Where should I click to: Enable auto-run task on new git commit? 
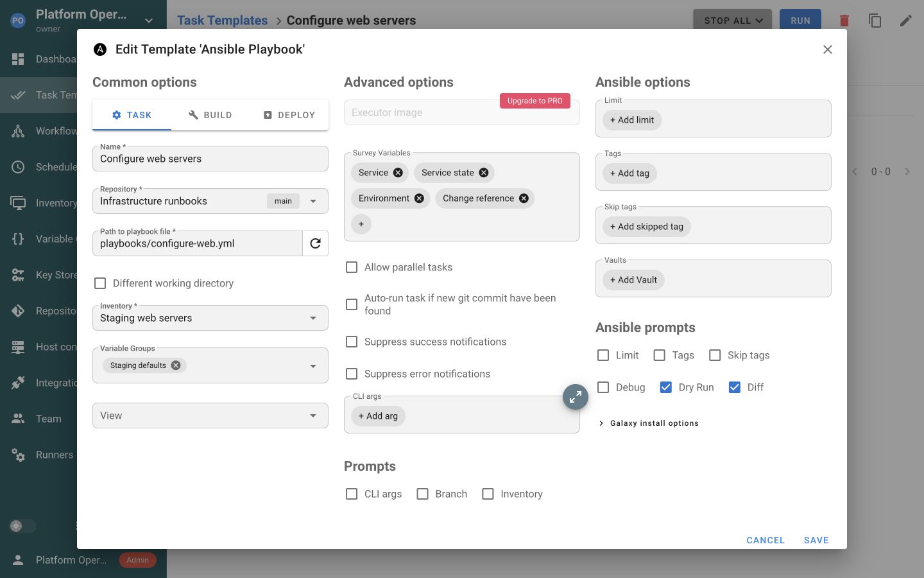point(352,304)
